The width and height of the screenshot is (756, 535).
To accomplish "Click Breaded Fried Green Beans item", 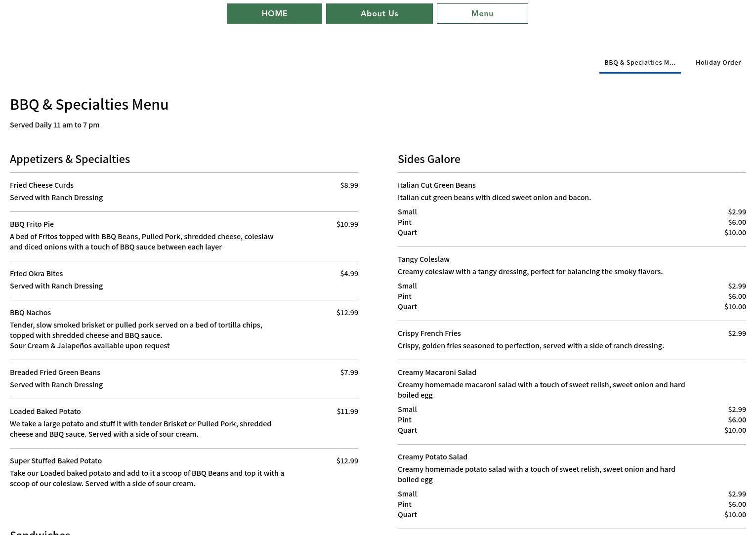I will [x=55, y=372].
